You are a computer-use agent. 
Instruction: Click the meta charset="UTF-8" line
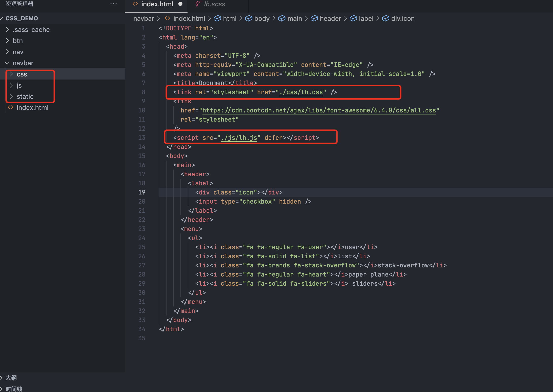click(217, 56)
